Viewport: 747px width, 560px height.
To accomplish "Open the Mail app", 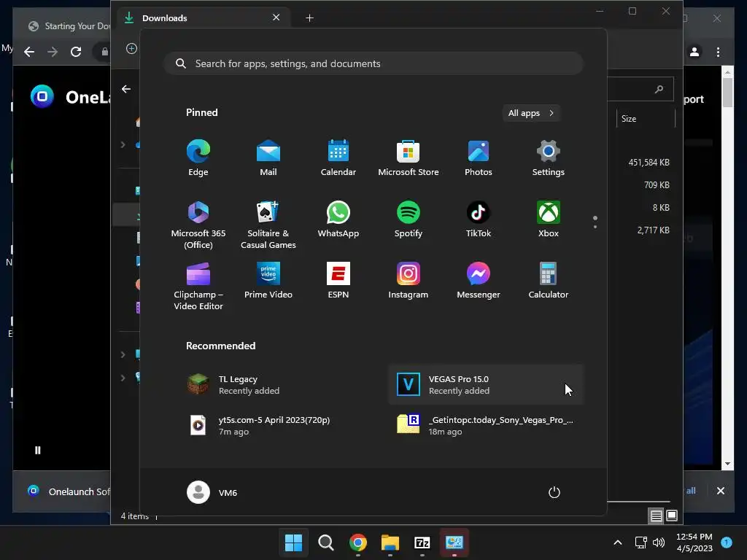I will [x=268, y=158].
